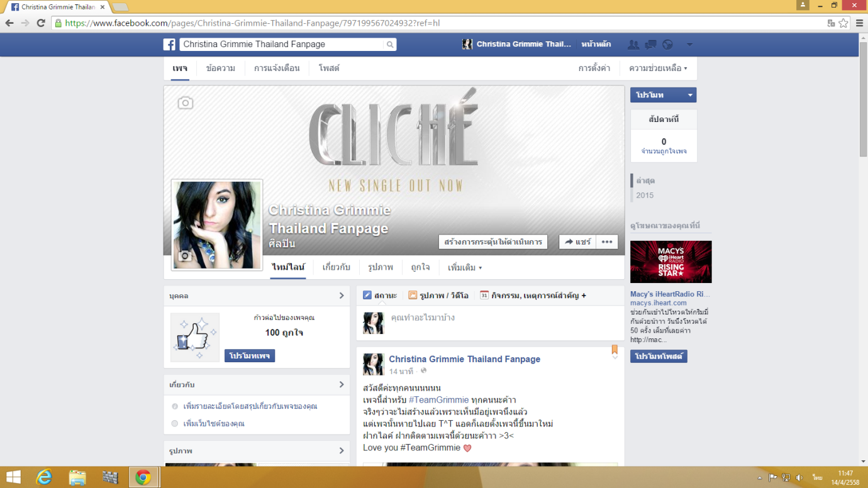Select โพสต์ admin tab
868x488 pixels.
pyautogui.click(x=329, y=68)
